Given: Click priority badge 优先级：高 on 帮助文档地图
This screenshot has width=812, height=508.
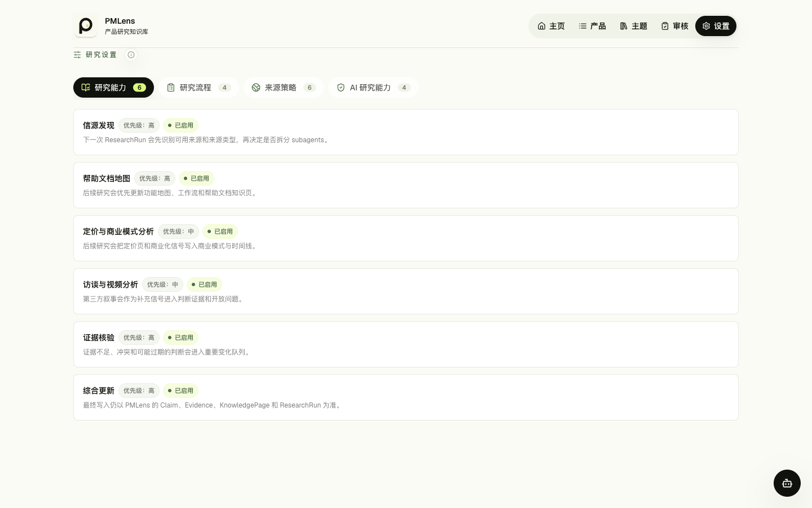Looking at the screenshot, I should [x=155, y=178].
